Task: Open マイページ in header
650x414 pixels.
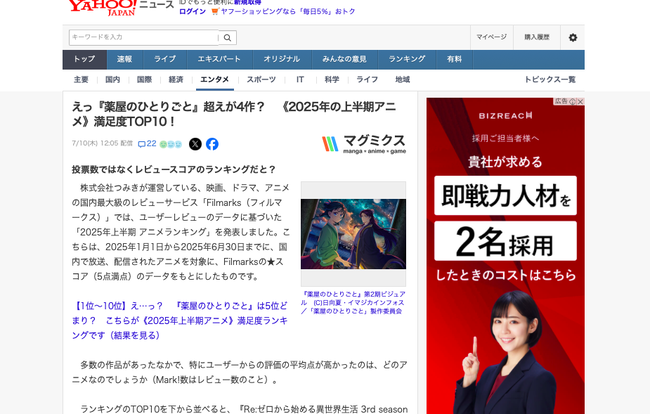Action: coord(491,37)
